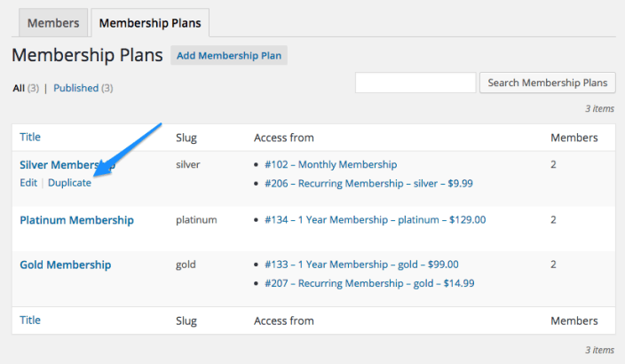Click the Add Membership Plan button
625x364 pixels.
pos(229,56)
